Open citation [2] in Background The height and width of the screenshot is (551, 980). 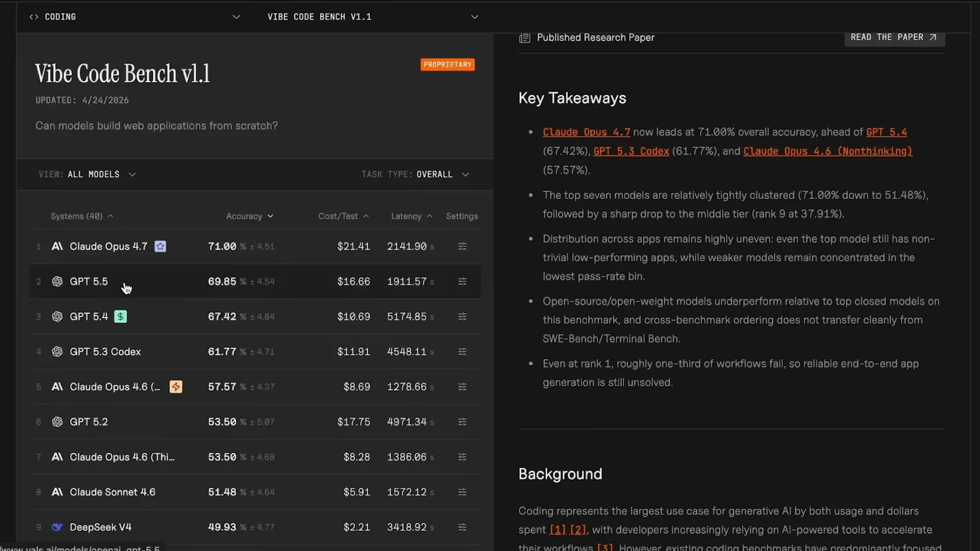pos(578,530)
